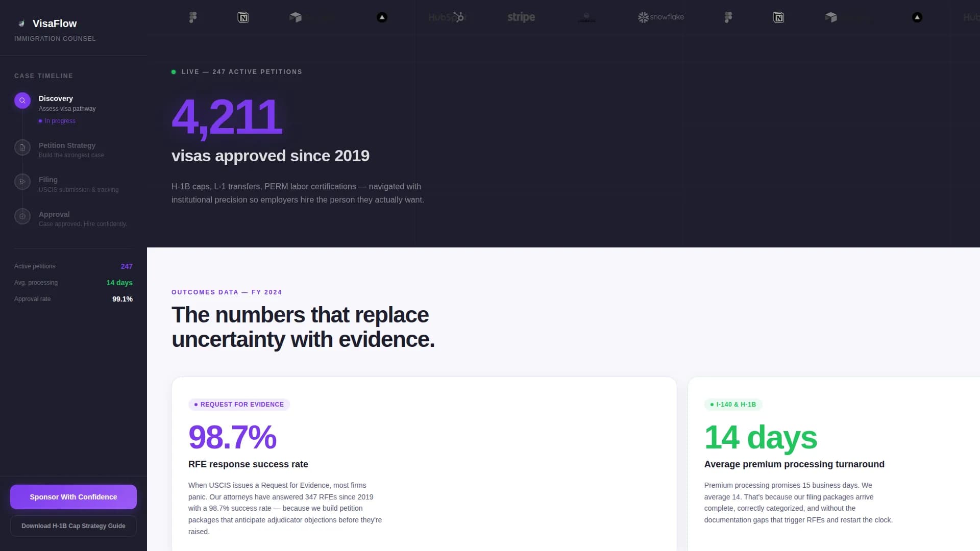Image resolution: width=980 pixels, height=551 pixels.
Task: Click the Stripe logo
Action: click(521, 17)
